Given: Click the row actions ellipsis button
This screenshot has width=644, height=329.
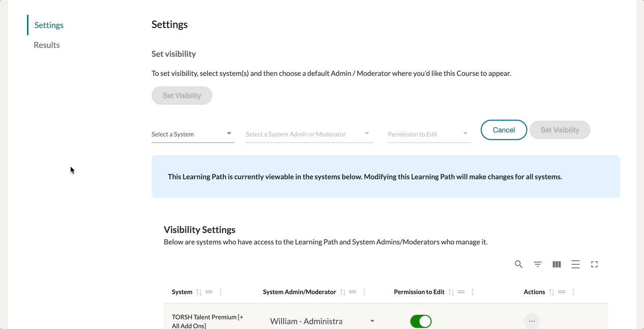Looking at the screenshot, I should click(x=532, y=321).
